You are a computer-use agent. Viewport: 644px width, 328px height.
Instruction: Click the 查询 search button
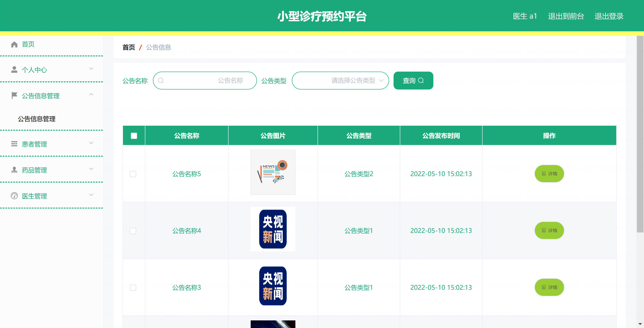click(413, 81)
